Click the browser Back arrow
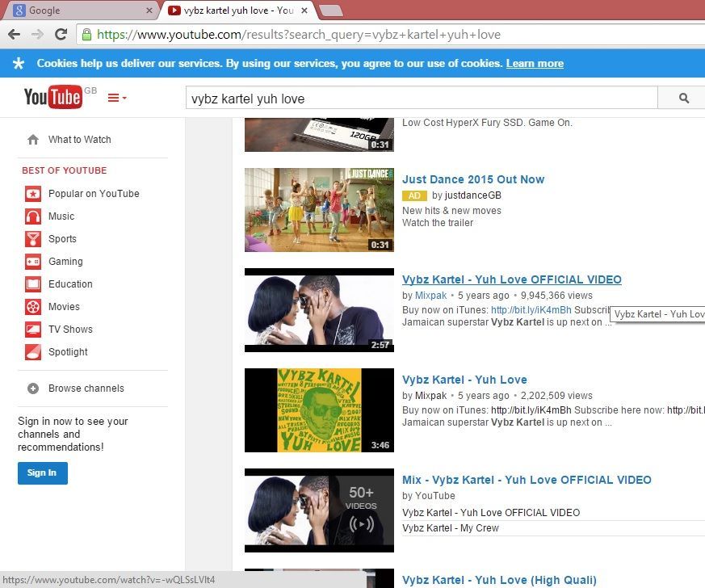Image resolution: width=705 pixels, height=588 pixels. pyautogui.click(x=14, y=34)
